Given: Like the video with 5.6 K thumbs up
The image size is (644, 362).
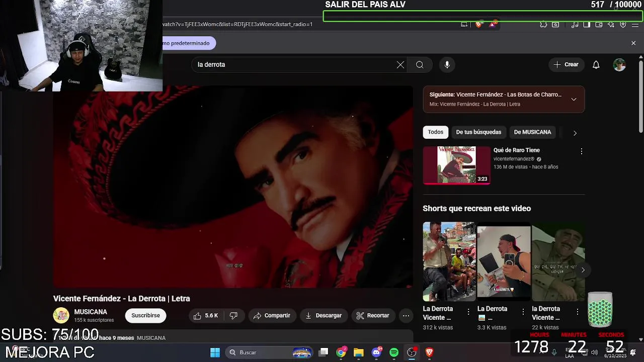Looking at the screenshot, I should click(206, 316).
